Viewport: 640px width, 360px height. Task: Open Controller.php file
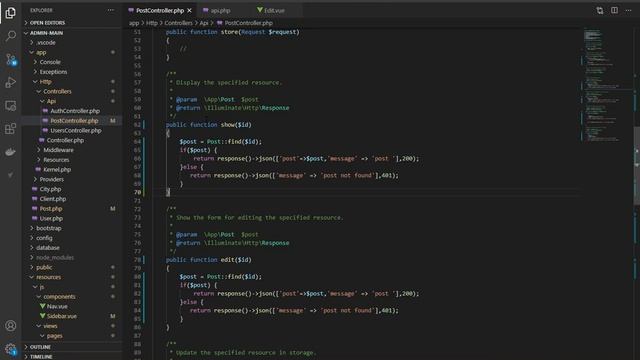[x=65, y=140]
